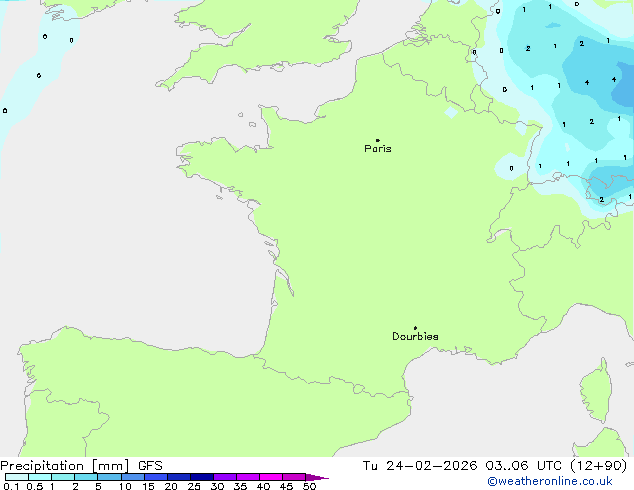Image resolution: width=634 pixels, height=490 pixels.
Task: Click the Paris city label
Action: point(378,149)
